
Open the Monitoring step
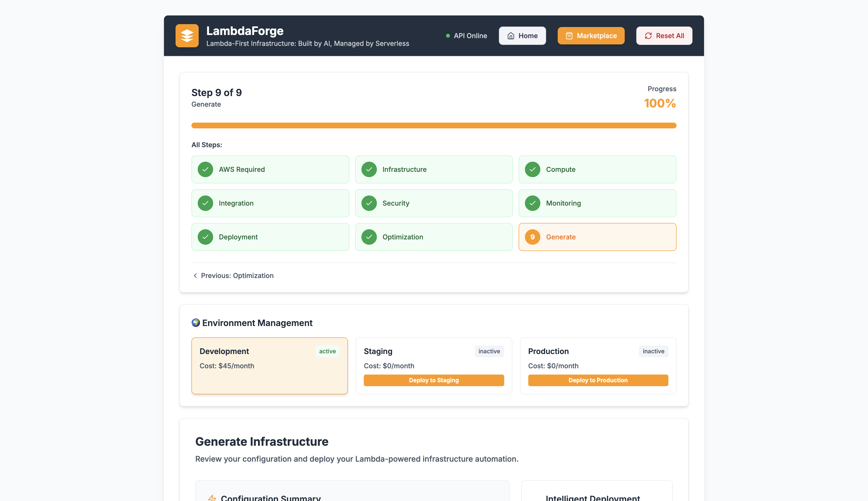(x=597, y=203)
